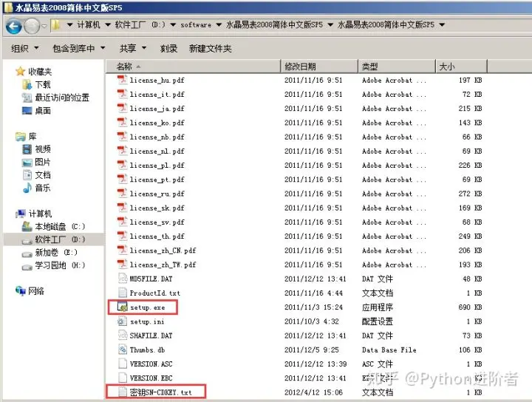Select the license_nl.pdf file icon

coord(122,151)
